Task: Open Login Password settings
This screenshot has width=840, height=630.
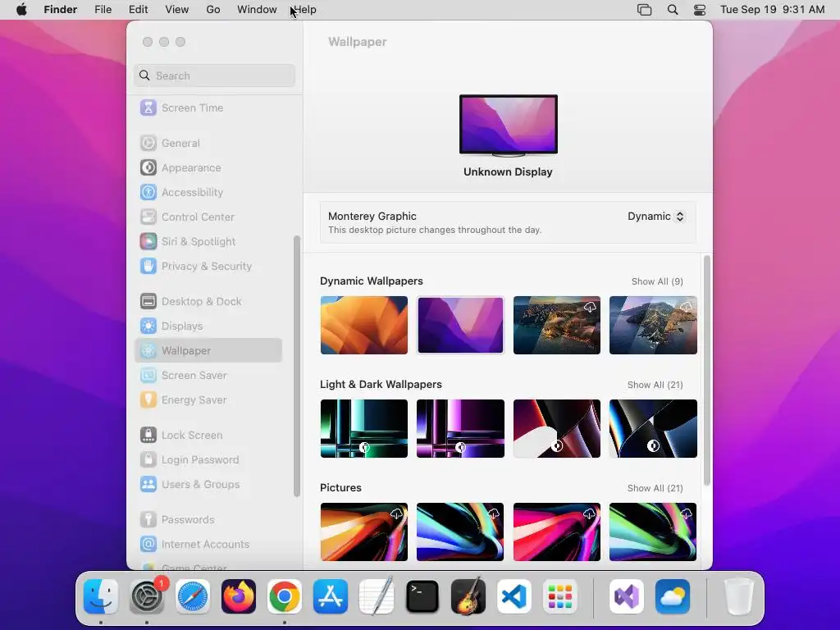Action: point(208,459)
